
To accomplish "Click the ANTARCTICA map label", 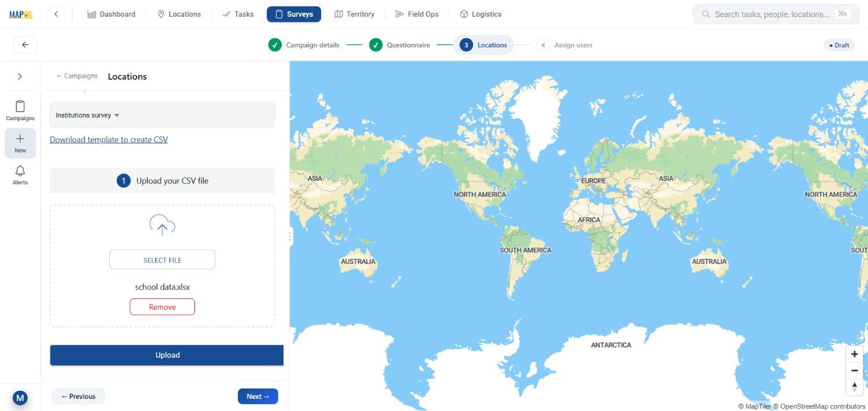I will (611, 345).
